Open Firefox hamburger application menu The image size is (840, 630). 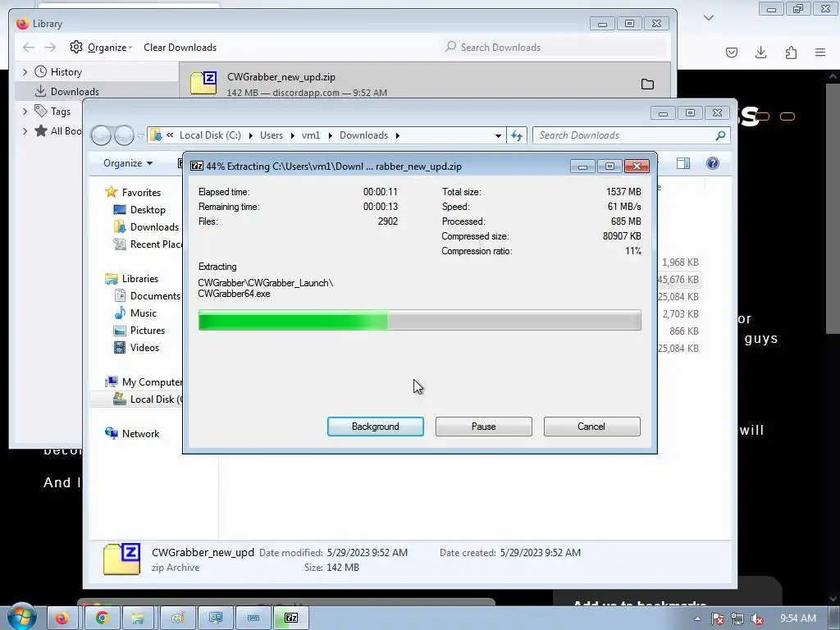point(820,52)
